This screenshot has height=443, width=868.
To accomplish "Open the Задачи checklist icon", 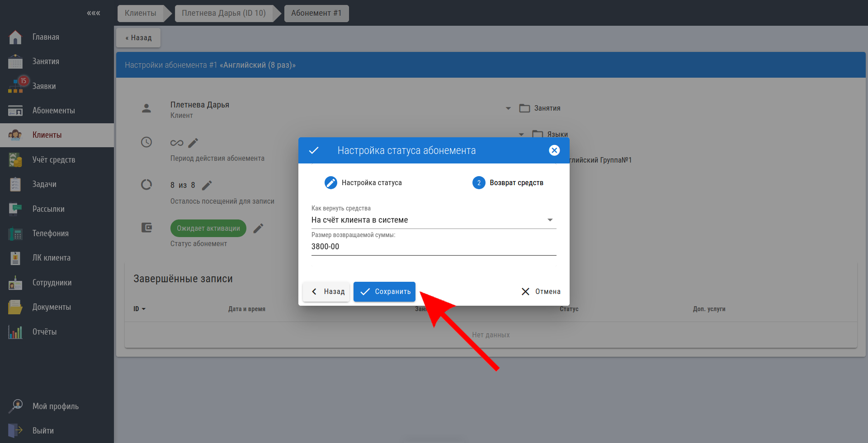I will (x=15, y=184).
